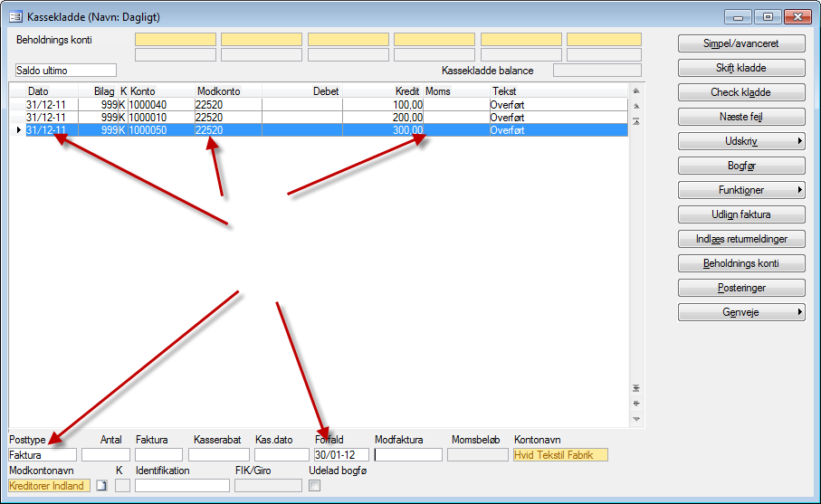
Task: Click the Kas.dato input field
Action: pos(282,455)
